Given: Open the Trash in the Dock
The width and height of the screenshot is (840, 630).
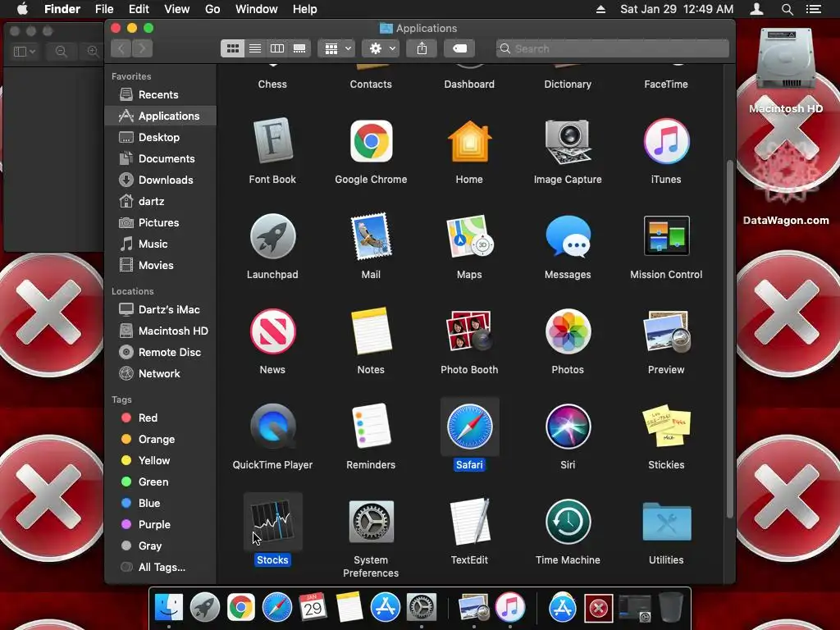Looking at the screenshot, I should pos(671,608).
